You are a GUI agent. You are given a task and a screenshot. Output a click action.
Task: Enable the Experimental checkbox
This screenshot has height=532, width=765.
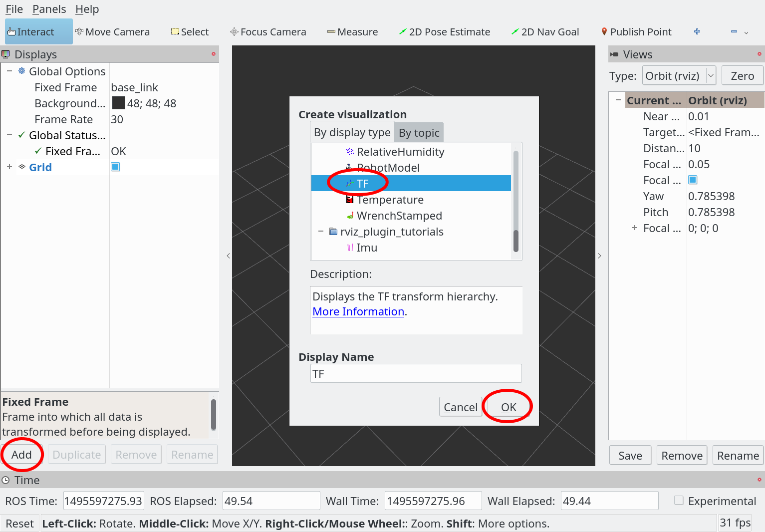tap(679, 500)
